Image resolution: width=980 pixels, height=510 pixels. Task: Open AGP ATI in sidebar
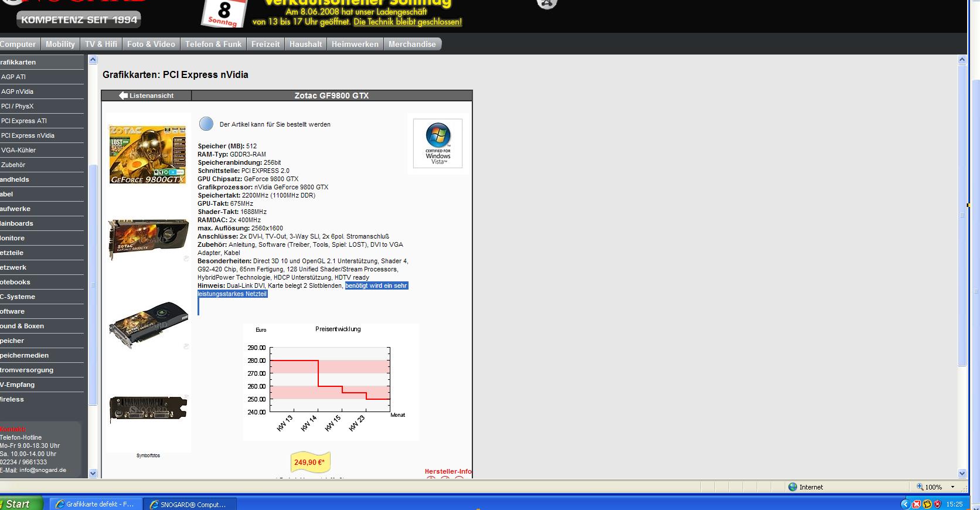pyautogui.click(x=42, y=77)
